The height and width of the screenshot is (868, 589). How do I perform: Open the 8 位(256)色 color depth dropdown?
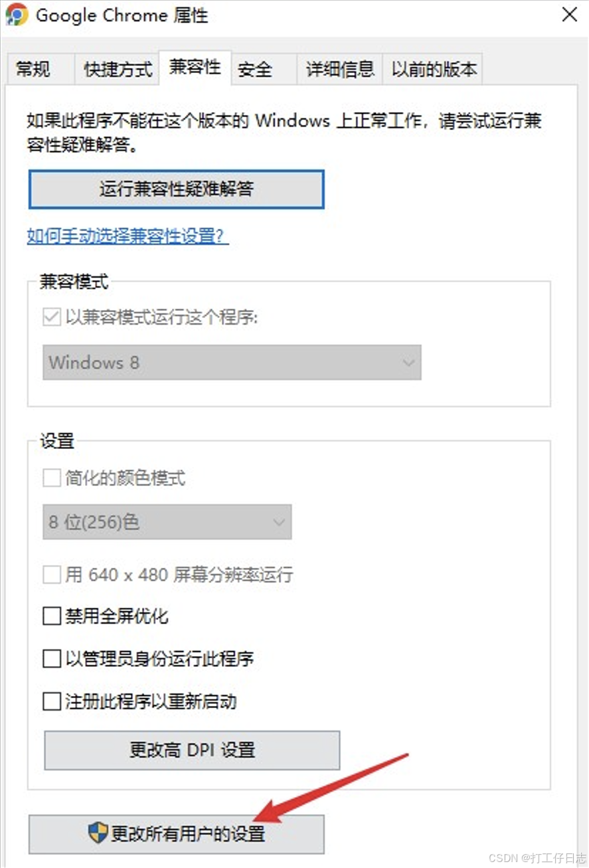279,522
